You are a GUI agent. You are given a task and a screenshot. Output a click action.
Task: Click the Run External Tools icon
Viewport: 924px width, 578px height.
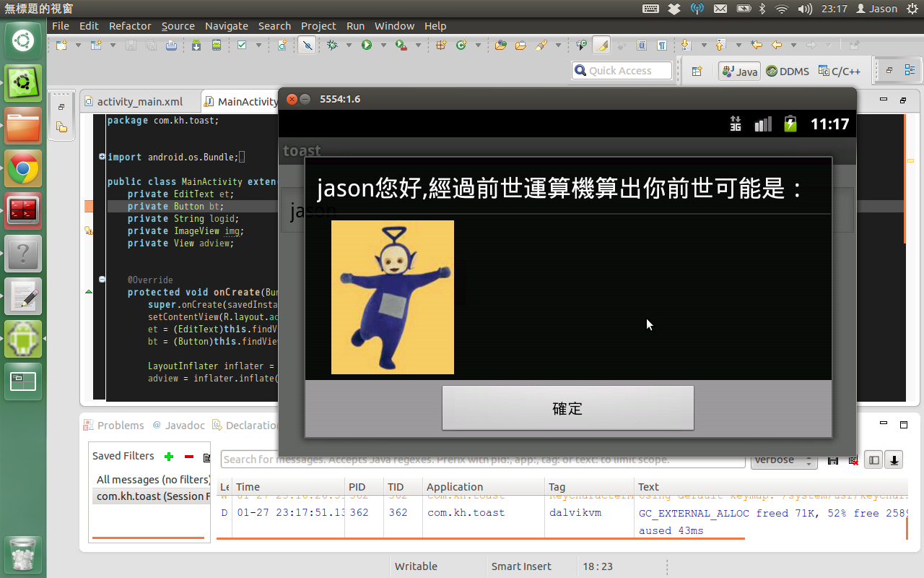[401, 45]
